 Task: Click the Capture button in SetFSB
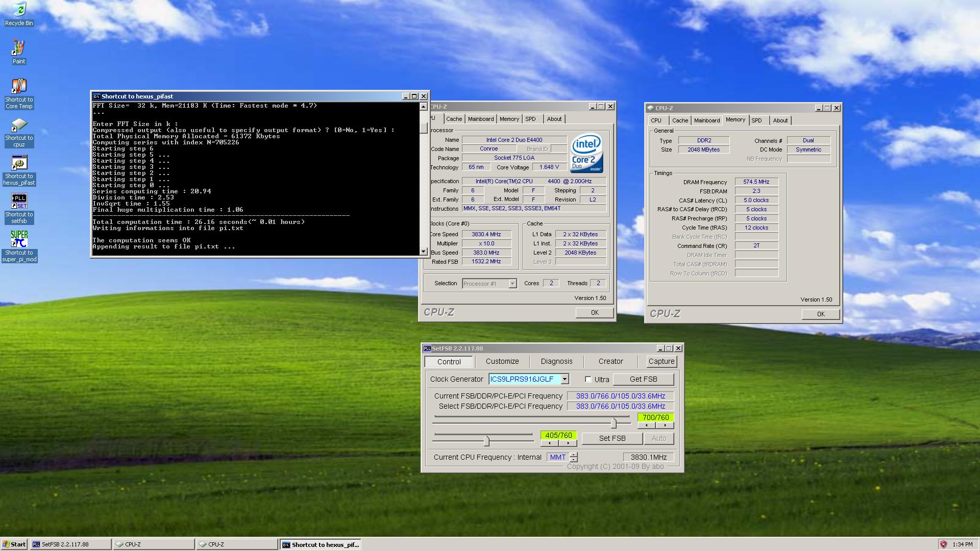tap(661, 361)
